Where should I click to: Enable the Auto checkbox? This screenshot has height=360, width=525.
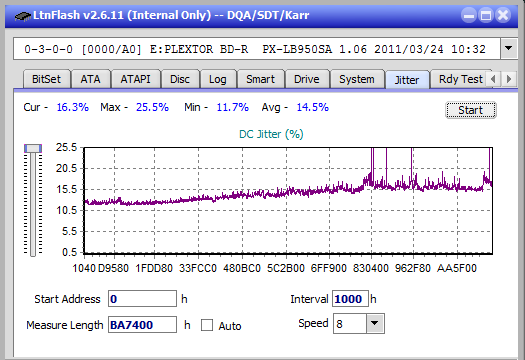(207, 325)
